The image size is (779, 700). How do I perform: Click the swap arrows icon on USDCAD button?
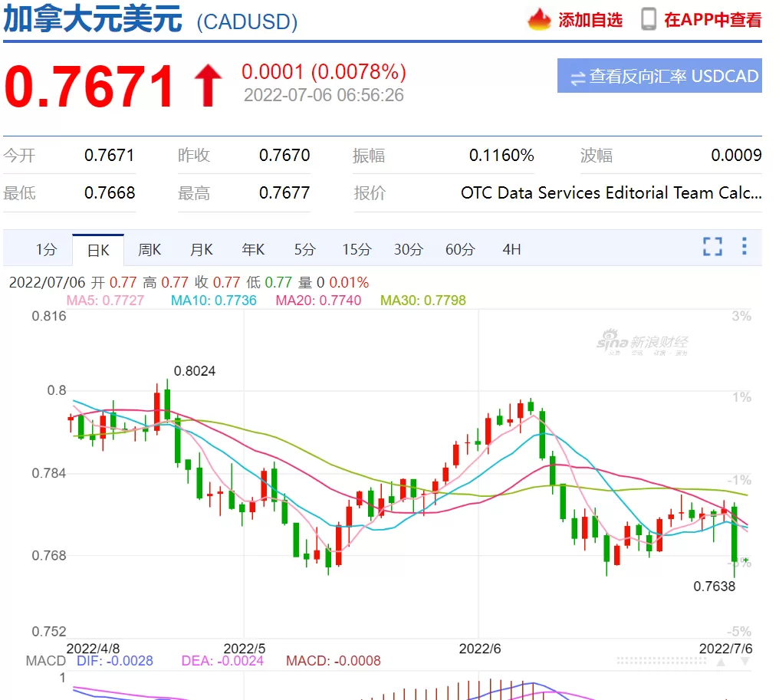coord(578,78)
